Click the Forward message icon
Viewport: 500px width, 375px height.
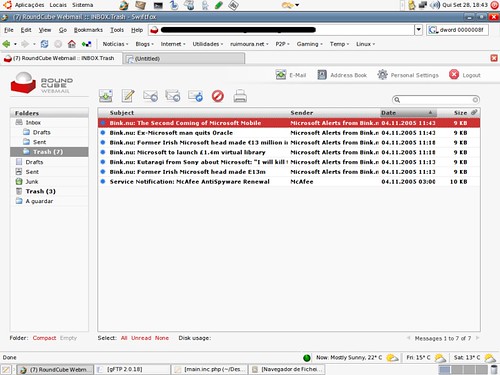tap(195, 96)
